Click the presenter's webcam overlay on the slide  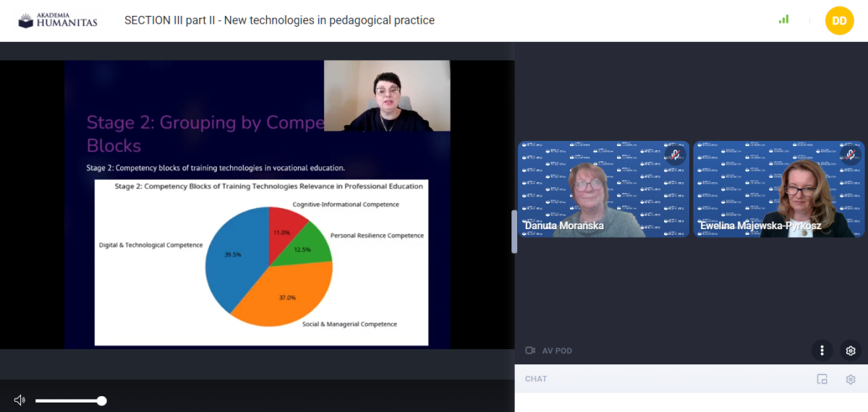[x=387, y=95]
